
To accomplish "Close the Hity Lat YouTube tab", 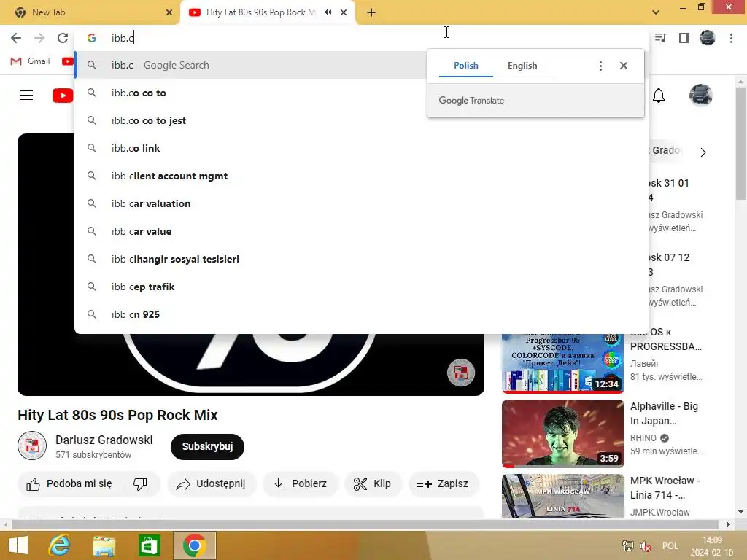I will click(344, 12).
